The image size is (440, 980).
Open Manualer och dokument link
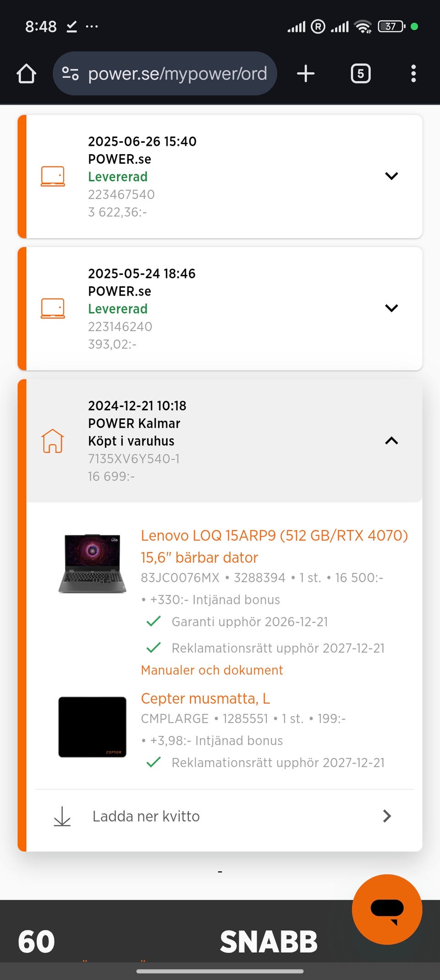point(212,670)
